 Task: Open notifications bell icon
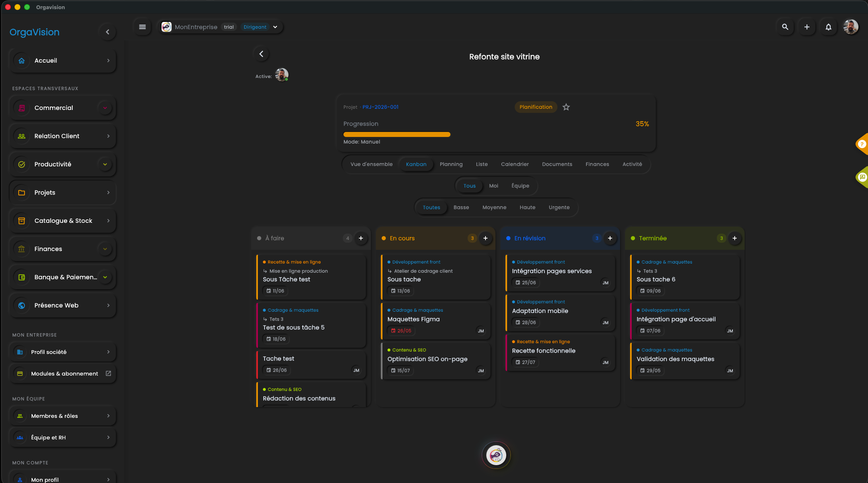coord(828,27)
